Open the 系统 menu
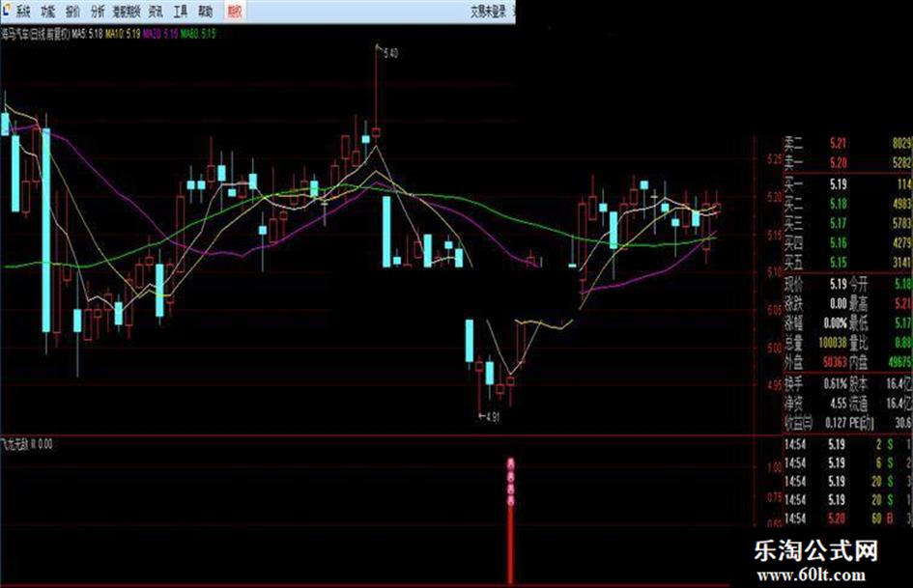 22,11
